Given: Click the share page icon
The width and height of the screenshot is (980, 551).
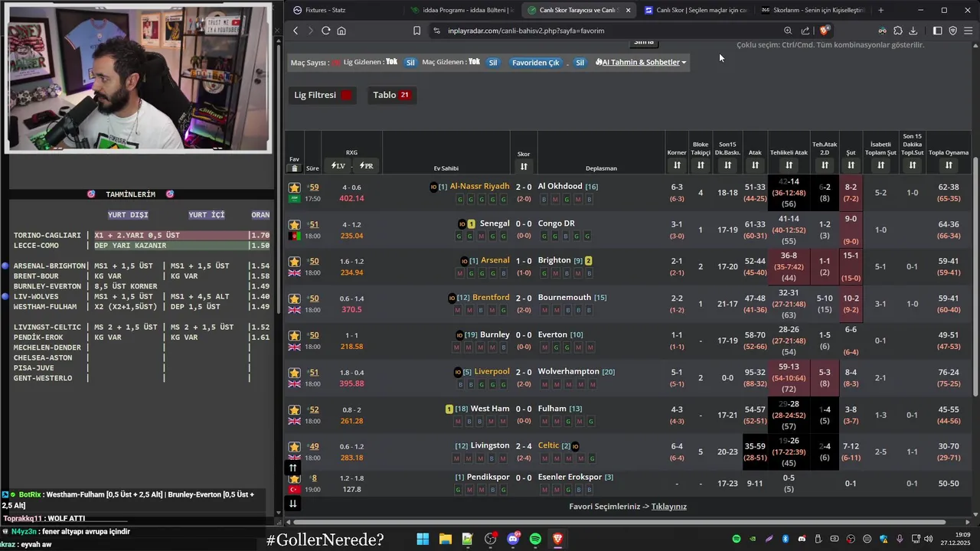Looking at the screenshot, I should pos(805,31).
